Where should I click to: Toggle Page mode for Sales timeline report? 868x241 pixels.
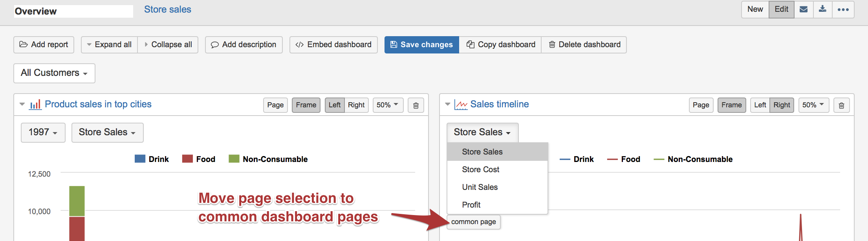pos(701,105)
